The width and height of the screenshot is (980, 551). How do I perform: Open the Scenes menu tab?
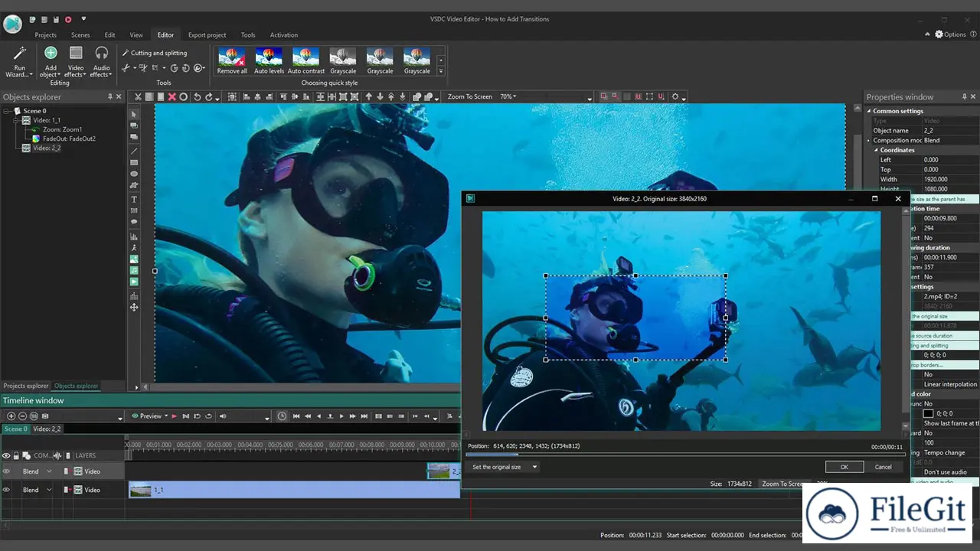pyautogui.click(x=80, y=35)
